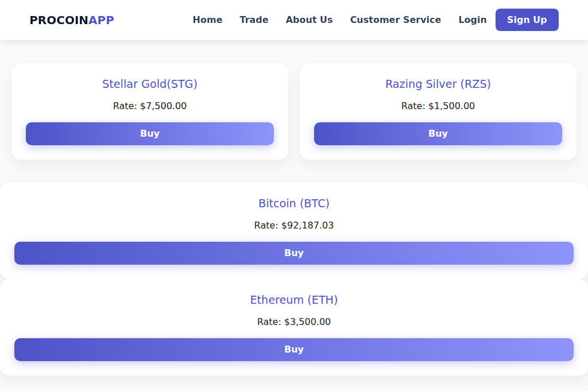The image size is (588, 391).
Task: Open the Home page
Action: pyautogui.click(x=207, y=20)
